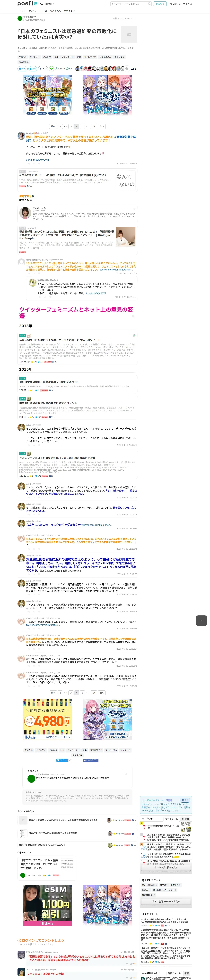Switch みんなのコメント to 注目コメント tab

(174, 973)
